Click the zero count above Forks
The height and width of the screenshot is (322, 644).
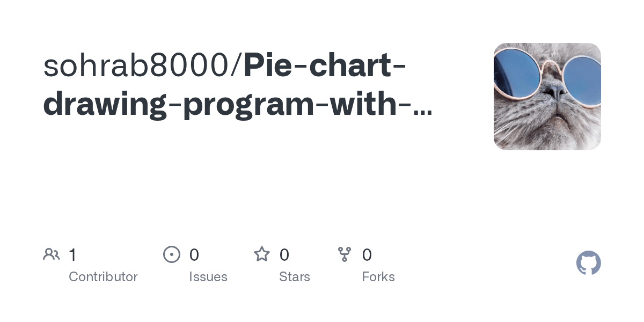pyautogui.click(x=367, y=255)
